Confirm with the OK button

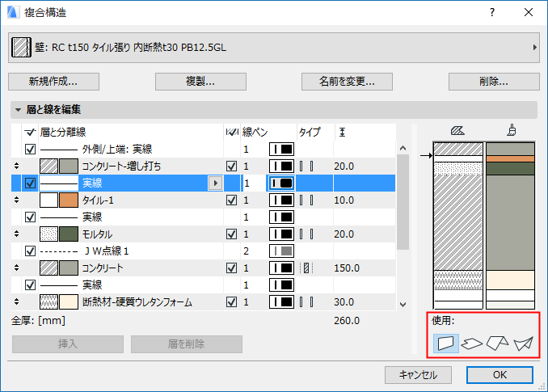(x=500, y=375)
